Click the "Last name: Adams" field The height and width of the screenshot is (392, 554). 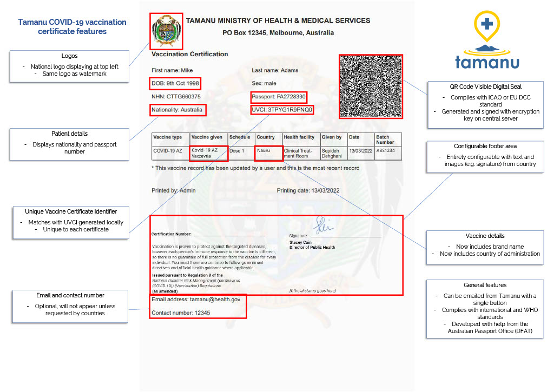[275, 70]
